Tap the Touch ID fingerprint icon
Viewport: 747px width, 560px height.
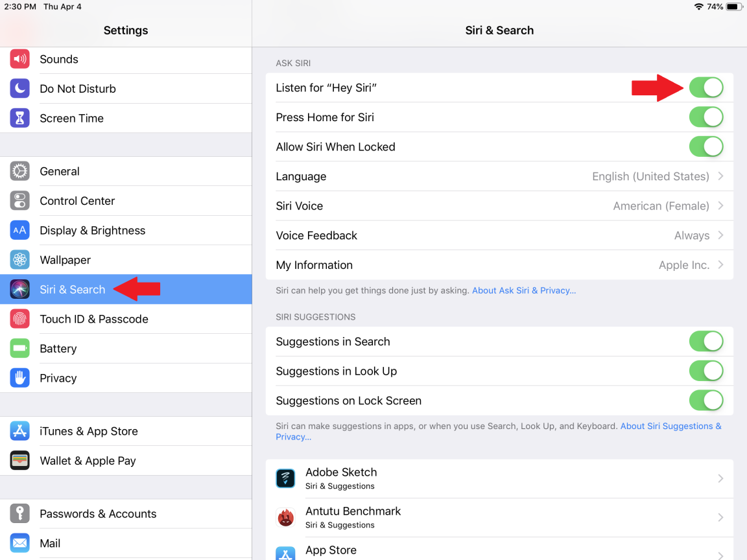click(20, 319)
